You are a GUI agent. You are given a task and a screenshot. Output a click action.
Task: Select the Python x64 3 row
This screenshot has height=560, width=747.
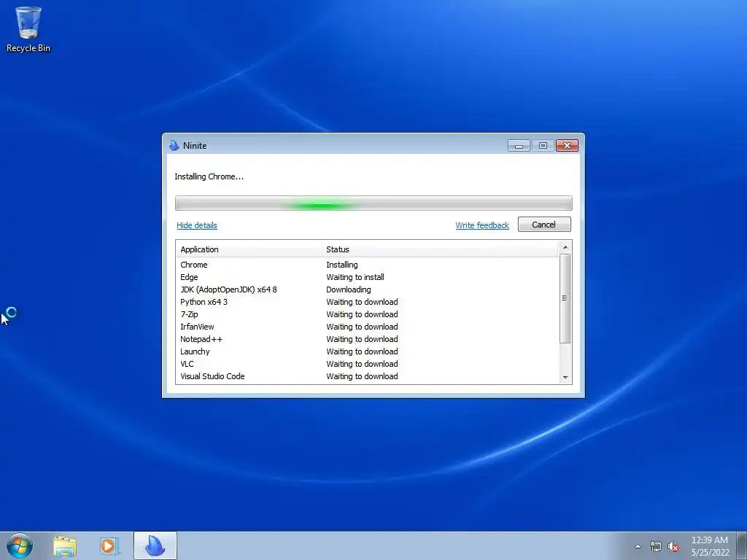click(367, 302)
